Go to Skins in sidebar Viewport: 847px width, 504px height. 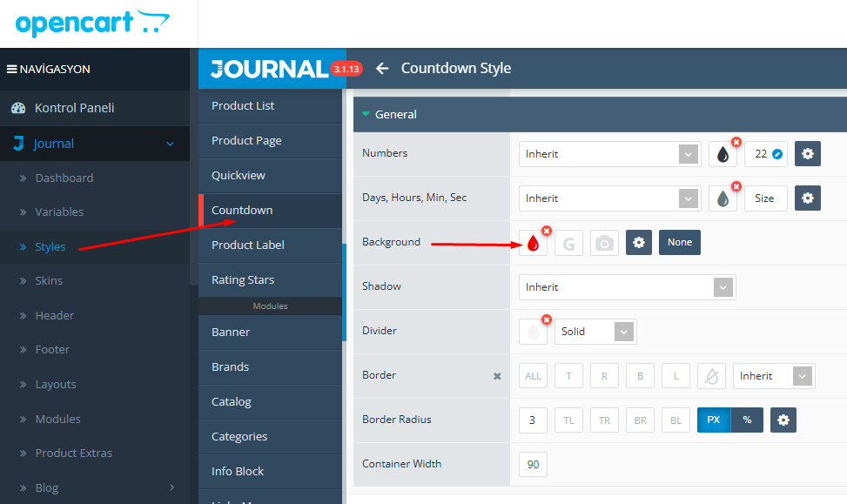[x=49, y=281]
